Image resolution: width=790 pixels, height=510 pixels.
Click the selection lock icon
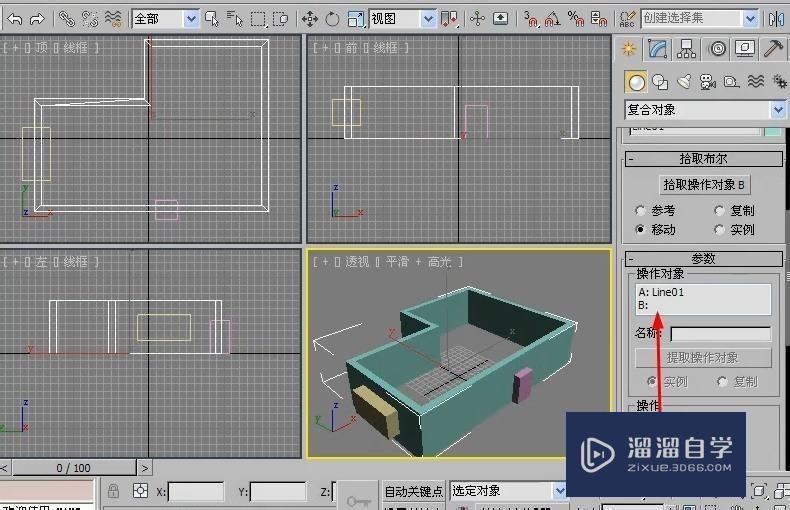point(113,491)
